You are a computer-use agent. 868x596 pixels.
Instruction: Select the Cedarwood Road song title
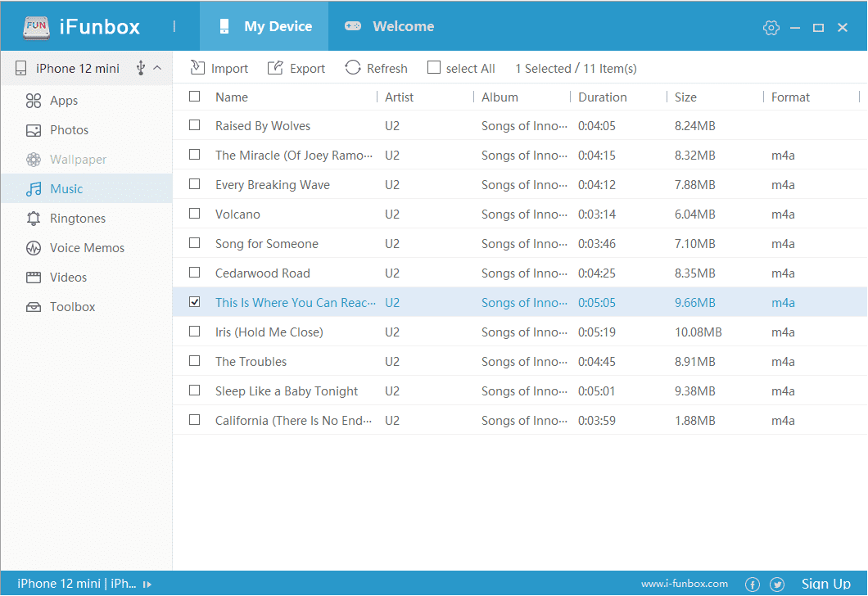(262, 273)
